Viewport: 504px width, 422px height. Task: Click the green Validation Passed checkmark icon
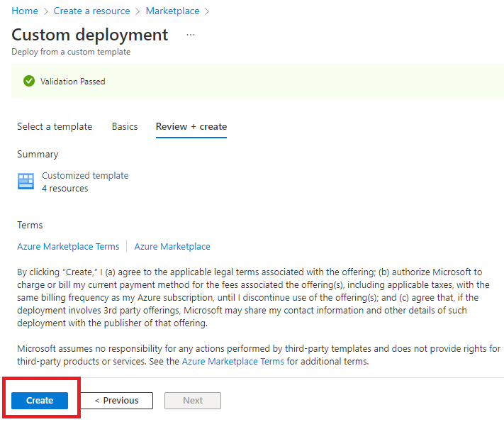pos(29,82)
